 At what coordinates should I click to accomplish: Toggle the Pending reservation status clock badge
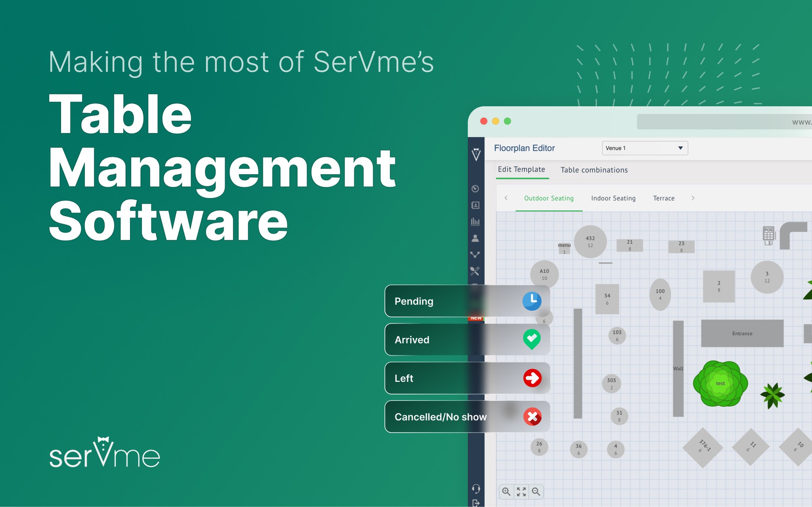pos(532,301)
